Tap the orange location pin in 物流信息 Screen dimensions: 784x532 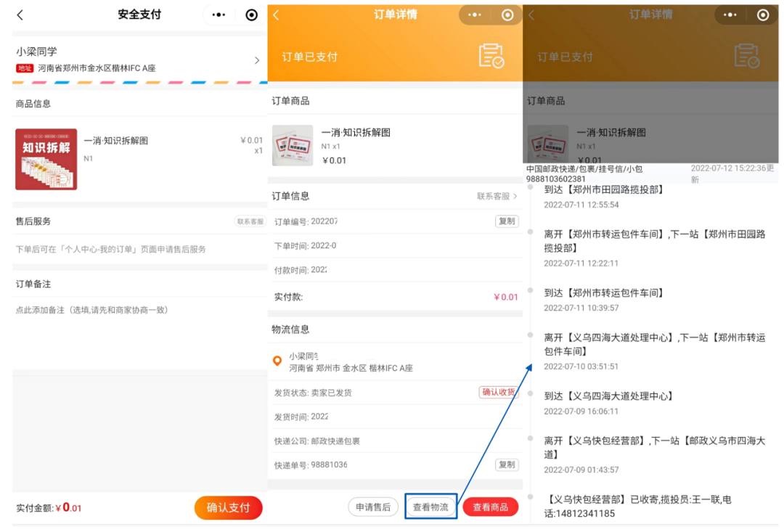(277, 361)
